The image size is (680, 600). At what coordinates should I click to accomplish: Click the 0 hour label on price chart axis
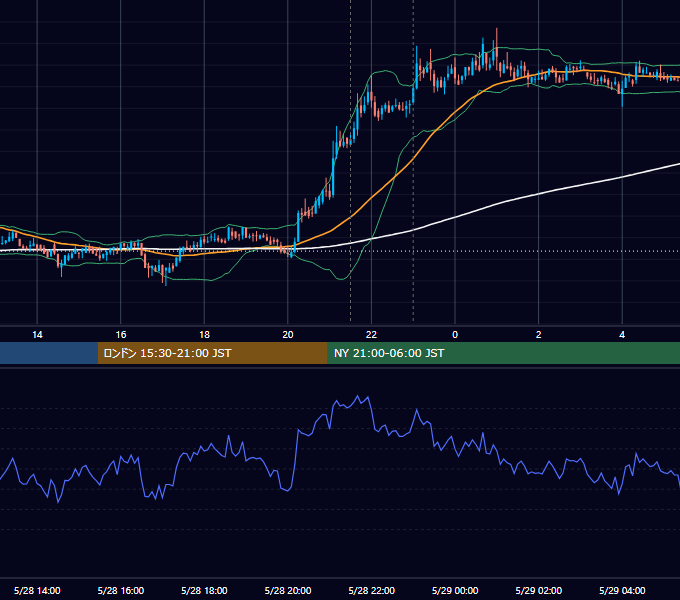455,335
